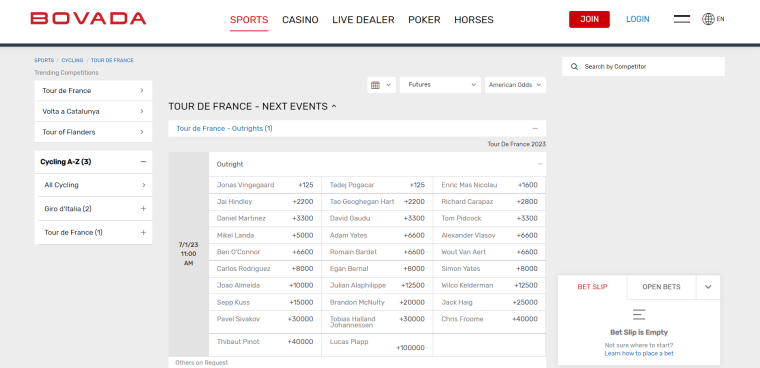Image resolution: width=760 pixels, height=368 pixels.
Task: Open Volta a Catalunya trending competition
Action: 93,112
